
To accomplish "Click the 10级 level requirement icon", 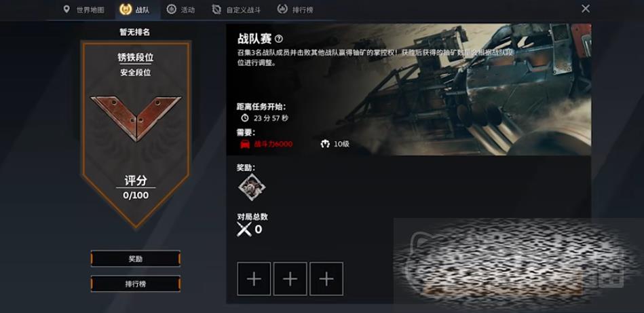I will (325, 144).
